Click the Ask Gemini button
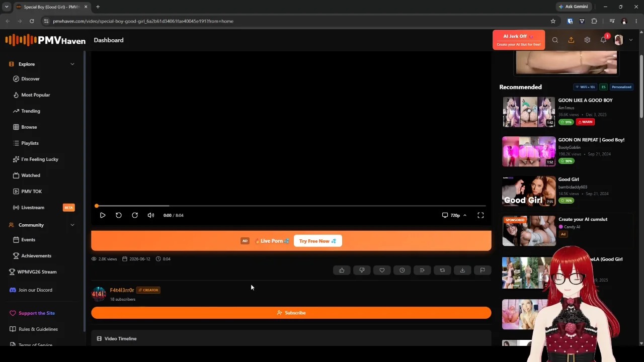This screenshot has width=644, height=362. coord(573,7)
